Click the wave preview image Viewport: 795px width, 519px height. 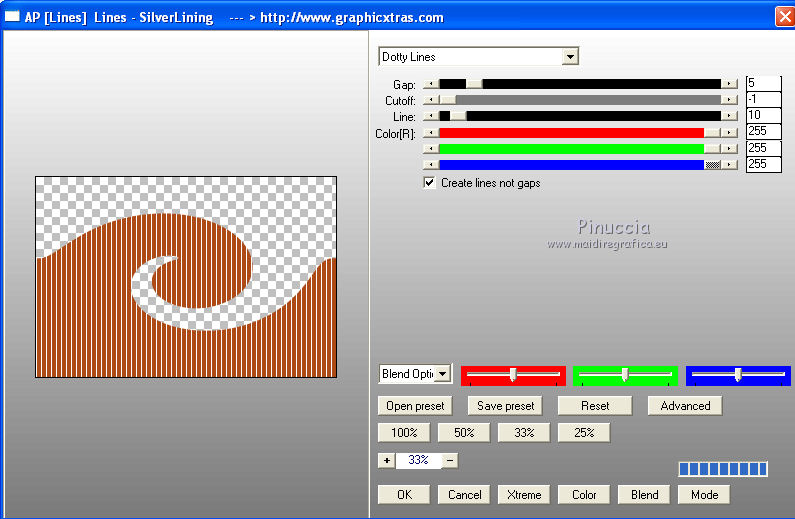pyautogui.click(x=186, y=277)
